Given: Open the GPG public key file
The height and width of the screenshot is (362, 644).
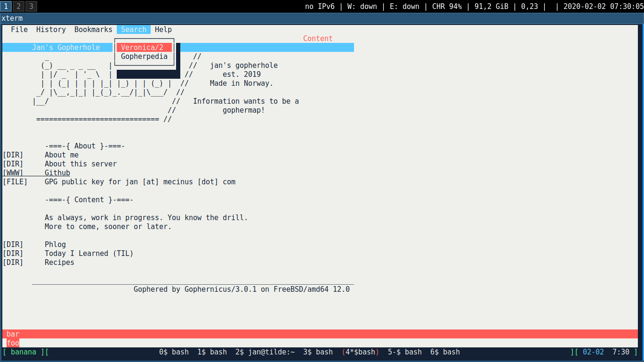Looking at the screenshot, I should coord(140,182).
